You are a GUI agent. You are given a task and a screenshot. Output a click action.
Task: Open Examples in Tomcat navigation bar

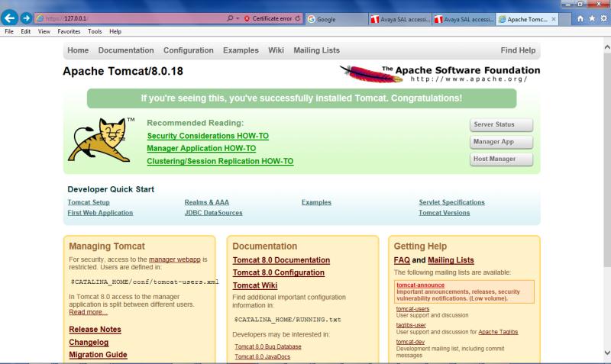(x=241, y=50)
